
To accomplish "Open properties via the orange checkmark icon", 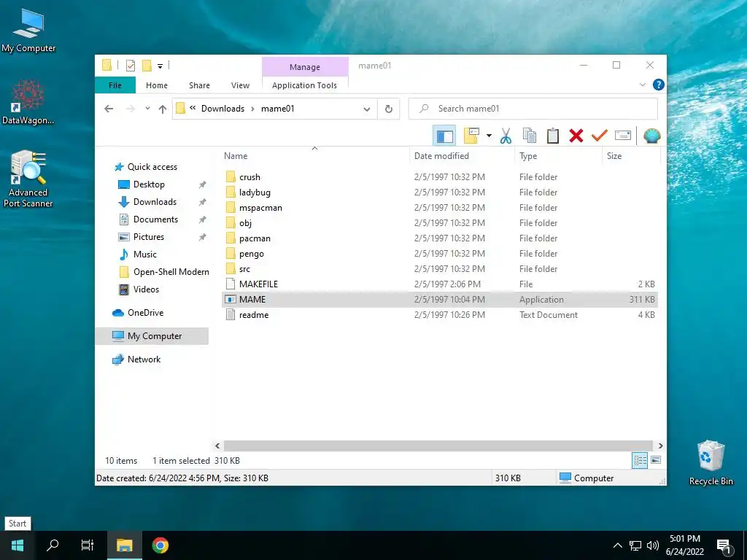I will [600, 136].
